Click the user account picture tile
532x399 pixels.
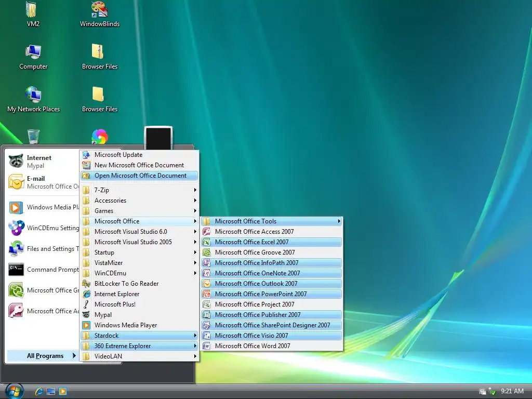tap(158, 138)
